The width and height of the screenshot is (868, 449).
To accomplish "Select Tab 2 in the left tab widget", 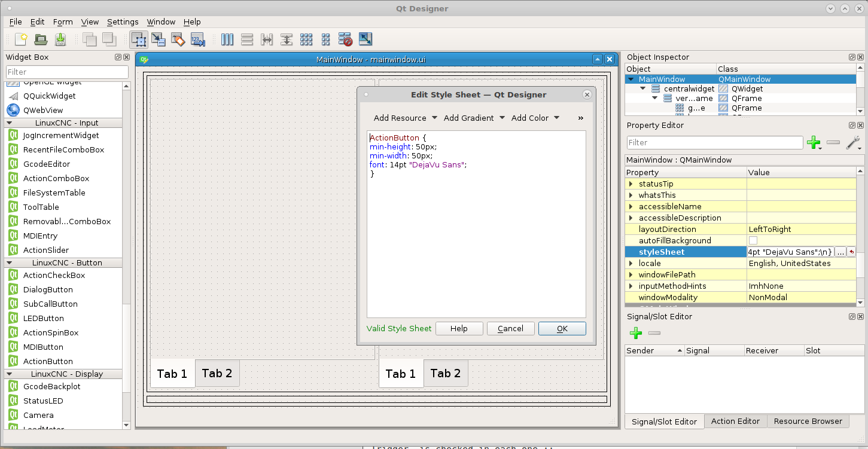I will click(x=217, y=373).
